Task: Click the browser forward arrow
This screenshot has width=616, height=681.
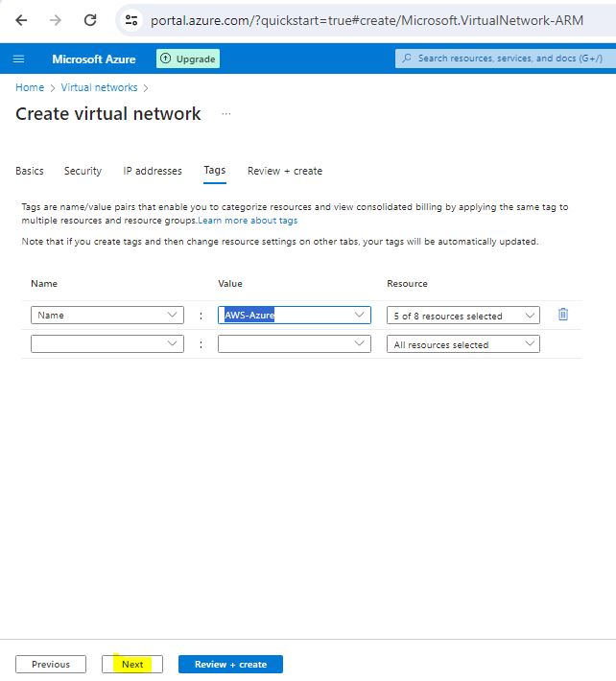Action: (x=56, y=19)
